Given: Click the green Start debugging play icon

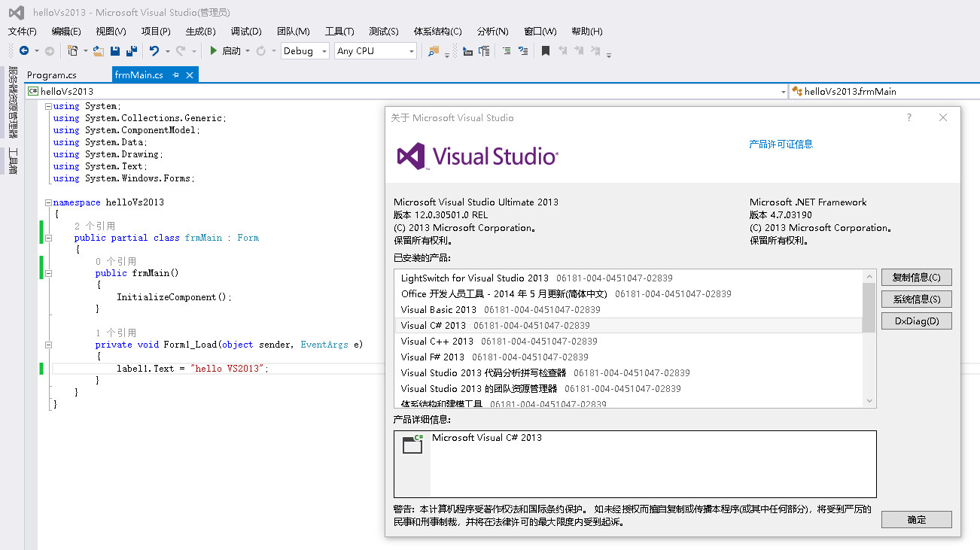Looking at the screenshot, I should click(x=214, y=51).
